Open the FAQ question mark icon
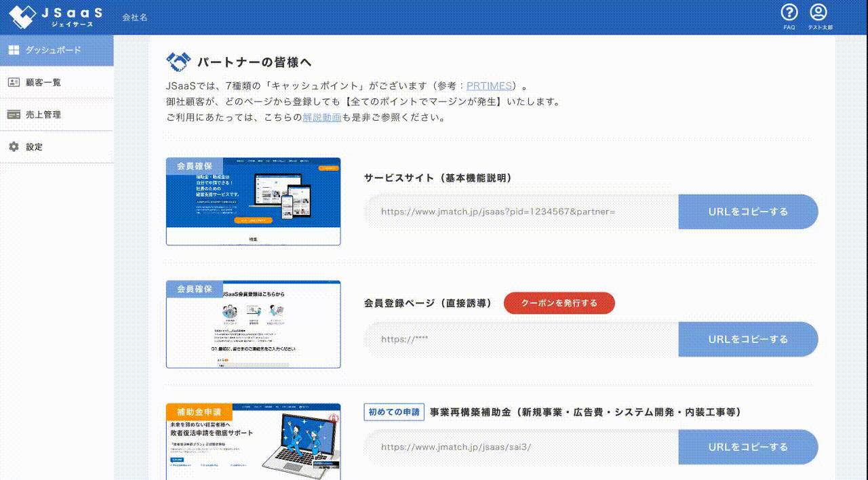The height and width of the screenshot is (480, 868). click(x=789, y=12)
